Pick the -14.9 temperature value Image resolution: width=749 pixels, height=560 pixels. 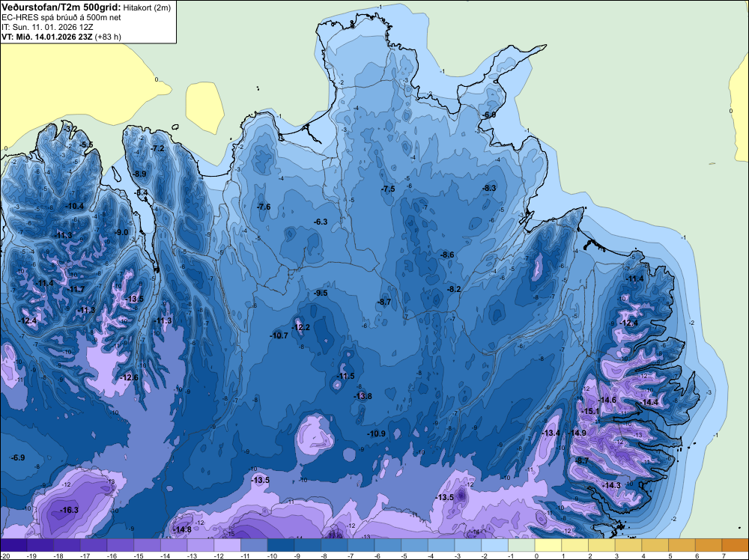click(577, 433)
